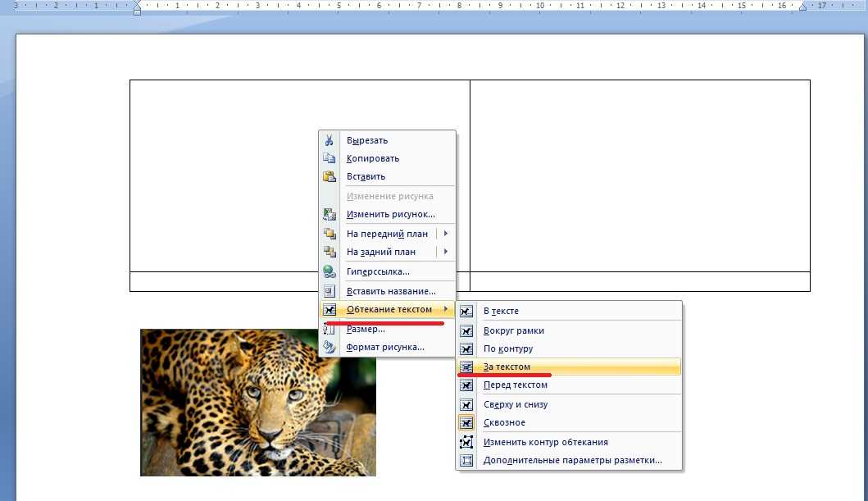Image resolution: width=868 pixels, height=501 pixels.
Task: Expand the Обтекание текстом submenu arrow
Action: click(446, 309)
